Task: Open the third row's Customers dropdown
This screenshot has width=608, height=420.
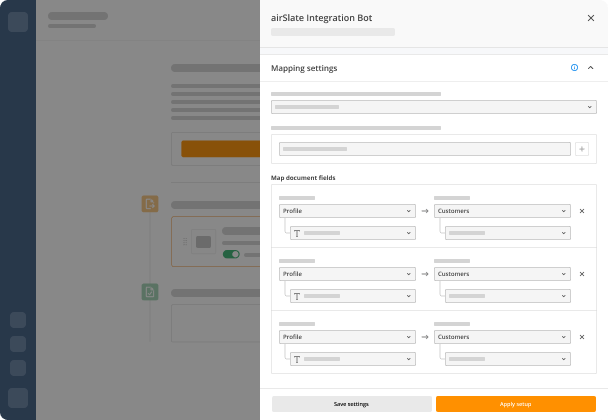Action: pyautogui.click(x=502, y=337)
